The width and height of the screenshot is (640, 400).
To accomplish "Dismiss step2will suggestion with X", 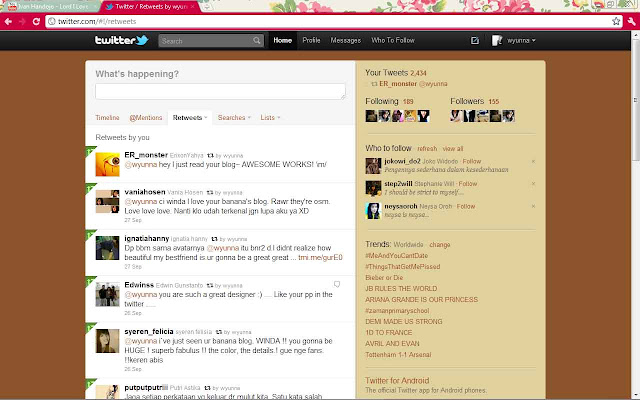I will click(533, 184).
